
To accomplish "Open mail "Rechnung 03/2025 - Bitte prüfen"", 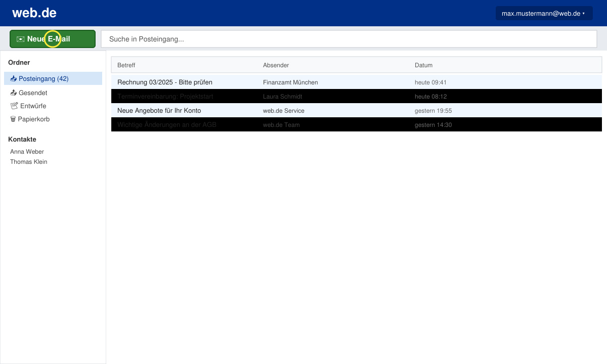I will point(165,82).
